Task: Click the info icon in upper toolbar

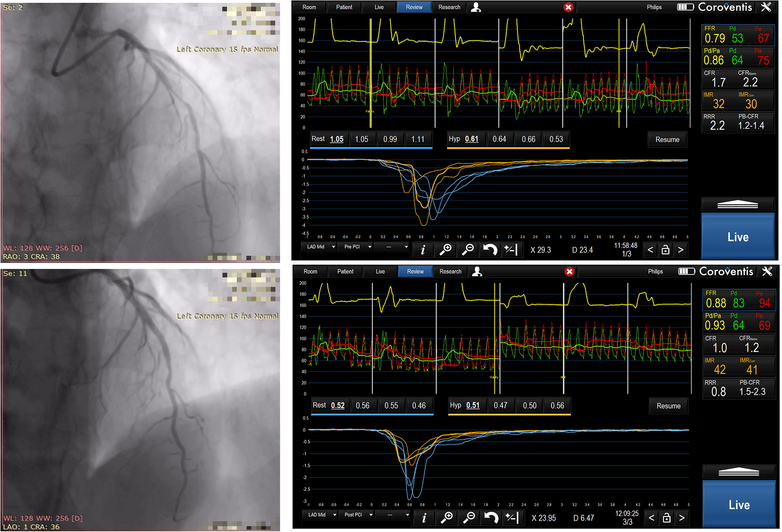Action: tap(423, 250)
